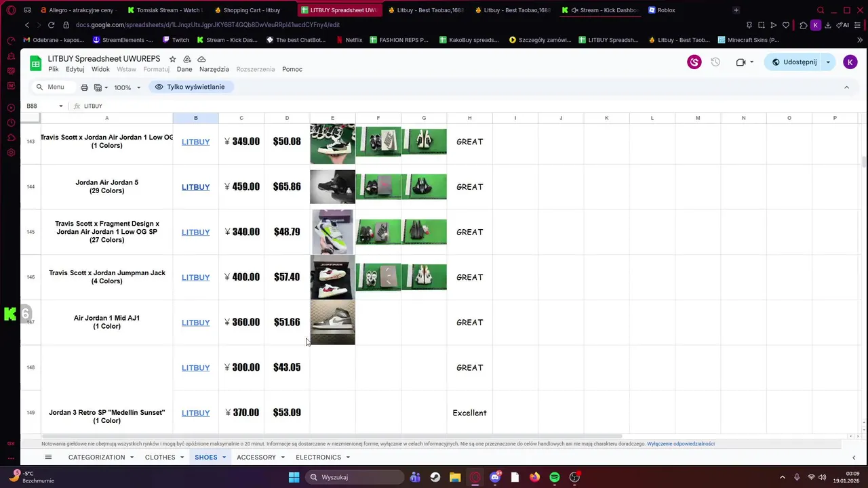This screenshot has width=868, height=488.
Task: Open LITBUY link in row 146
Action: (x=195, y=277)
